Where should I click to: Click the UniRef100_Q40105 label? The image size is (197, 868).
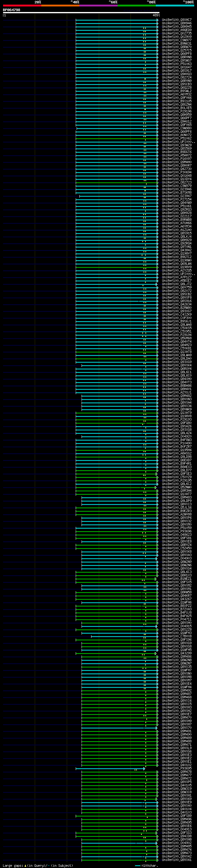pos(177,785)
